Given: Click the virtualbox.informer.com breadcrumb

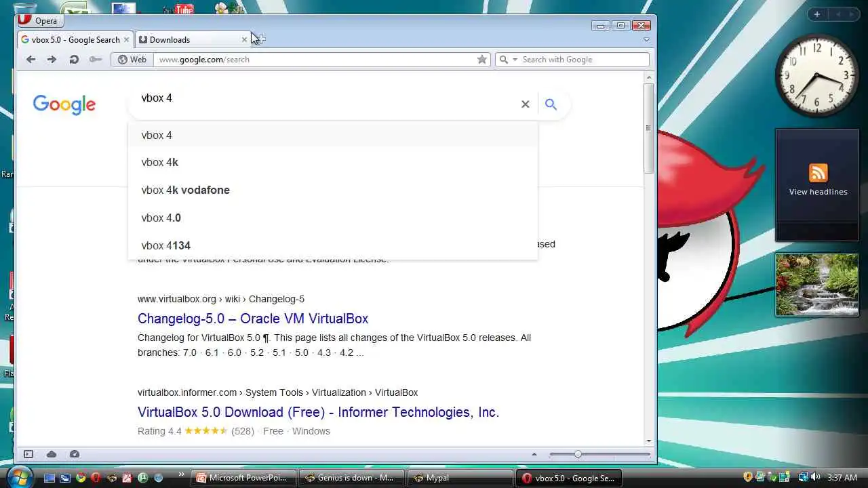Looking at the screenshot, I should [x=278, y=392].
